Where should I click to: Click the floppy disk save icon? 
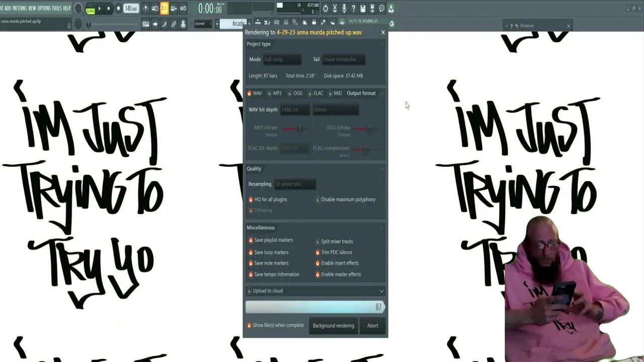tap(363, 9)
